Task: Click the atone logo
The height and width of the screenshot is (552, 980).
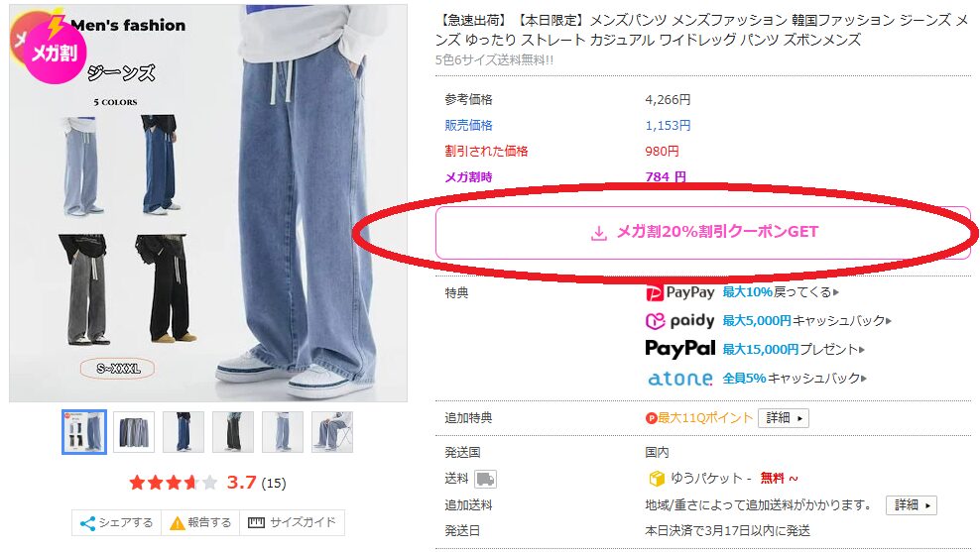Action: point(680,379)
